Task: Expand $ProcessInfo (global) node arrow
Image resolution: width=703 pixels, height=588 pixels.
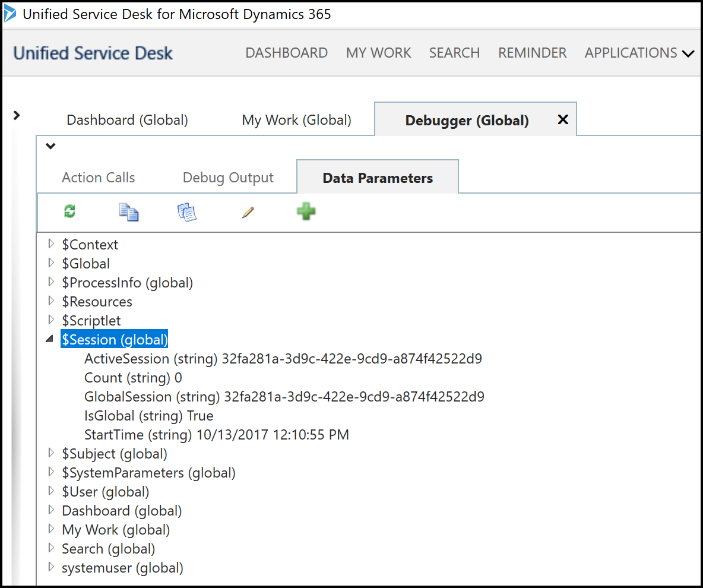Action: tap(51, 282)
